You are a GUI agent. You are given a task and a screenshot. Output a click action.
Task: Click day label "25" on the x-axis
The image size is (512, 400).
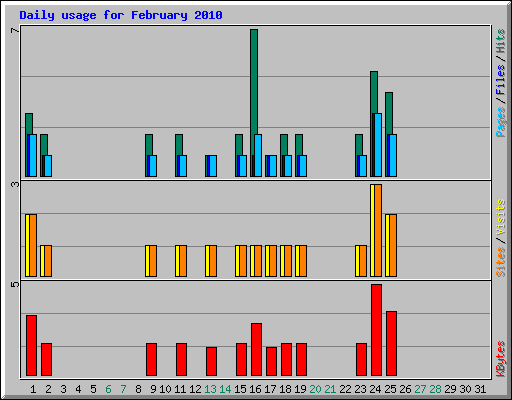pyautogui.click(x=390, y=389)
